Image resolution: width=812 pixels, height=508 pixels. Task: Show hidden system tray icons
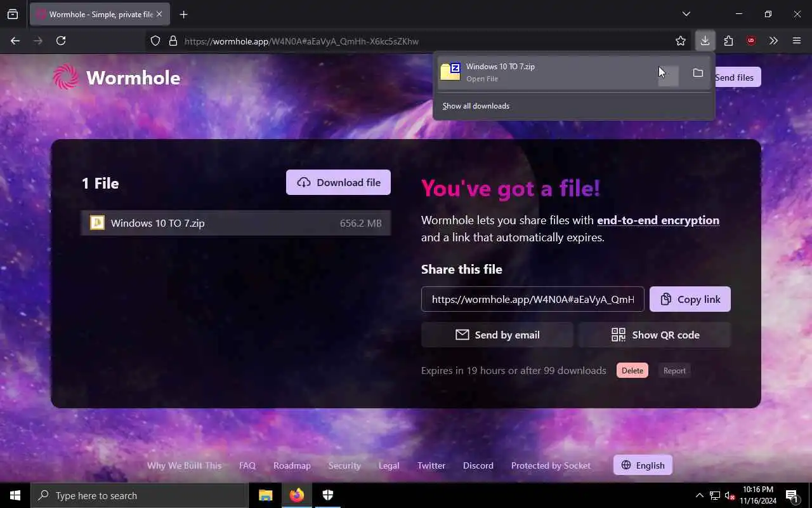coord(699,495)
